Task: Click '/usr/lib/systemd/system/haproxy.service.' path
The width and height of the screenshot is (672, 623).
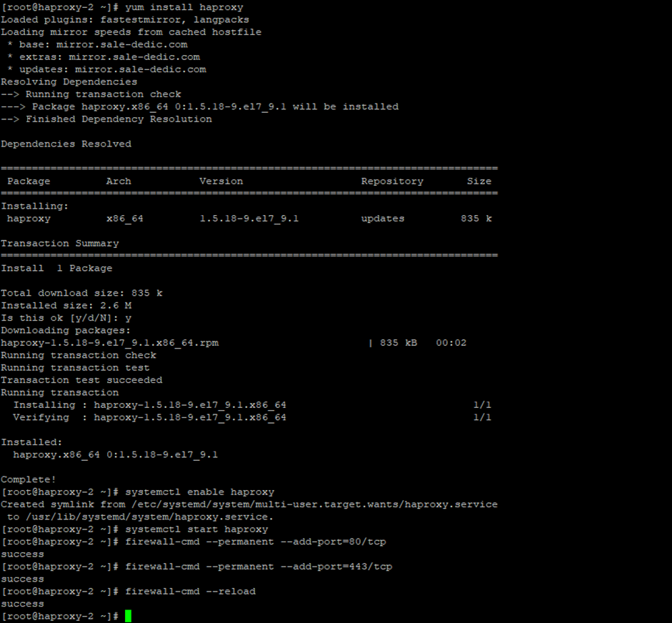Action: coord(149,517)
